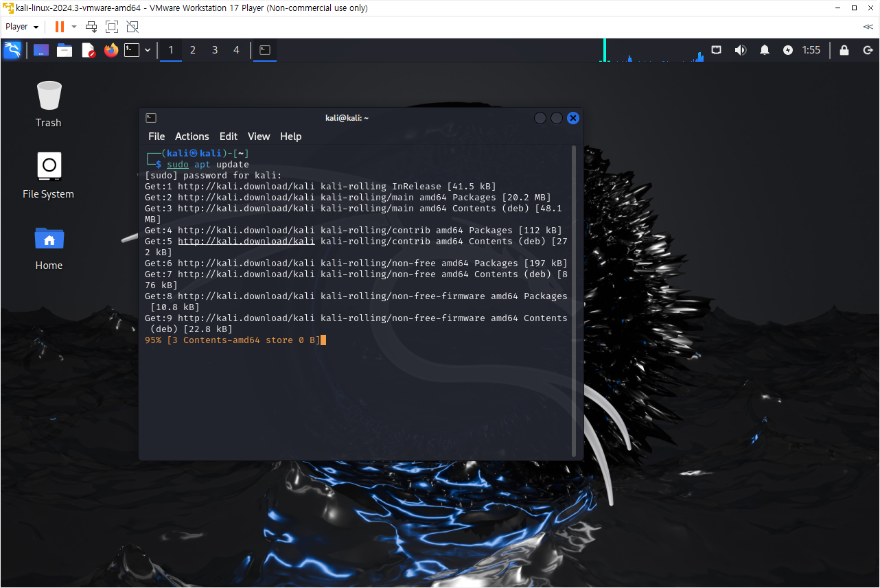Click the VMware toolbar collapse chevrons
Viewport: 880px width, 588px height.
click(868, 27)
